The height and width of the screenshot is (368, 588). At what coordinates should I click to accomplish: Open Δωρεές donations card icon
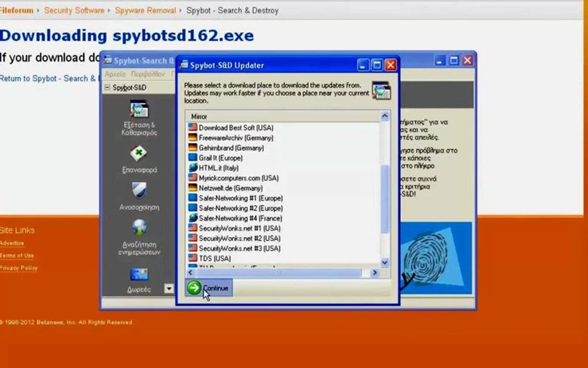(139, 274)
